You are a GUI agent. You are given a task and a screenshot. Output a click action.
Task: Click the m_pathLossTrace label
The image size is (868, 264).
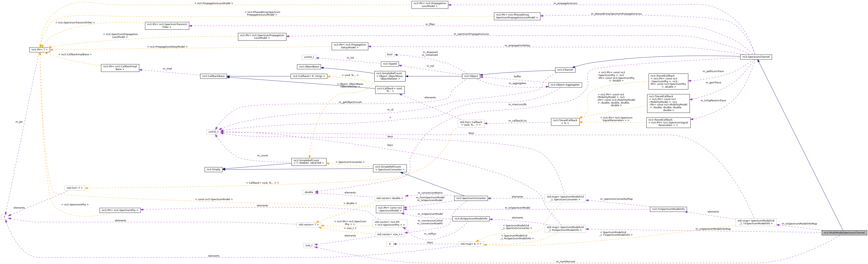pyautogui.click(x=713, y=71)
